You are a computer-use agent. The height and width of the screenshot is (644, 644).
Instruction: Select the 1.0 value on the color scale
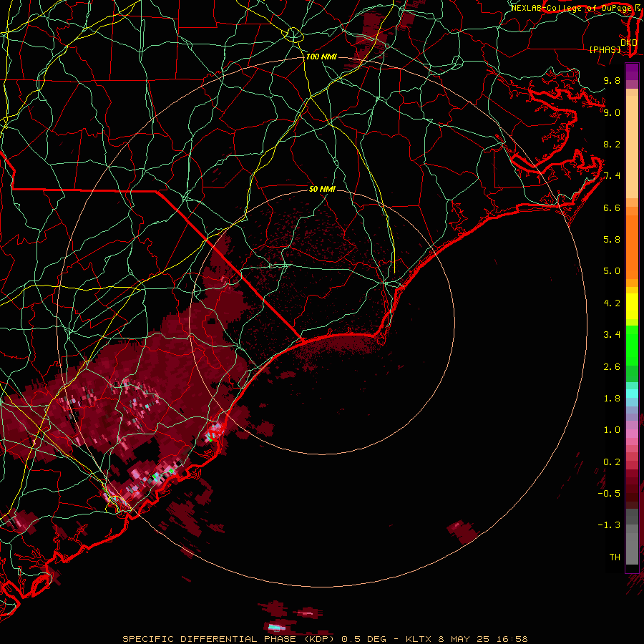(612, 430)
